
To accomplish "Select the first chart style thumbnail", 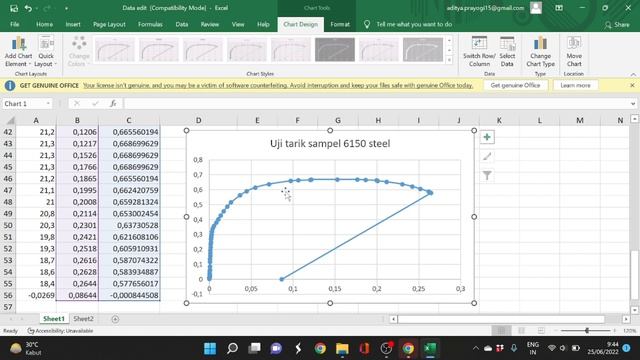I will point(115,50).
